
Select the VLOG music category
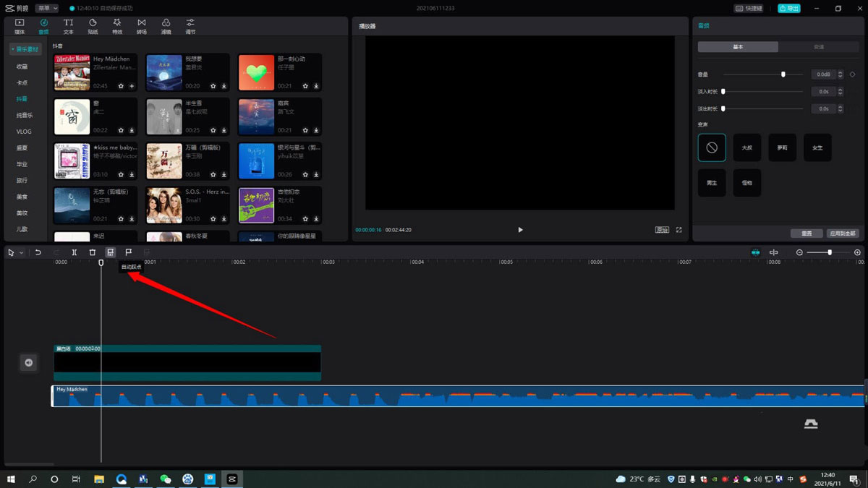(24, 132)
